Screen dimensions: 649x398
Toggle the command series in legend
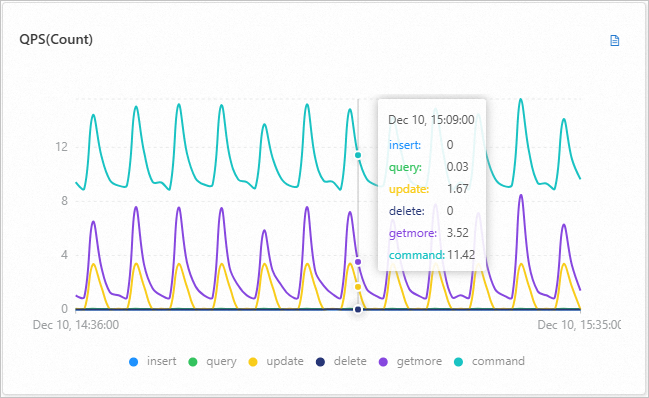click(489, 361)
